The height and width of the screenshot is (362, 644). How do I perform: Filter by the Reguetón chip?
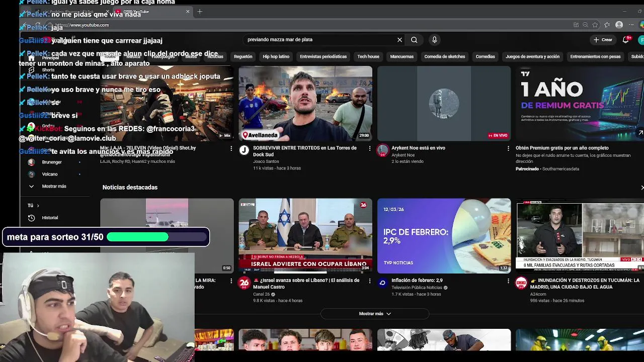(x=243, y=57)
